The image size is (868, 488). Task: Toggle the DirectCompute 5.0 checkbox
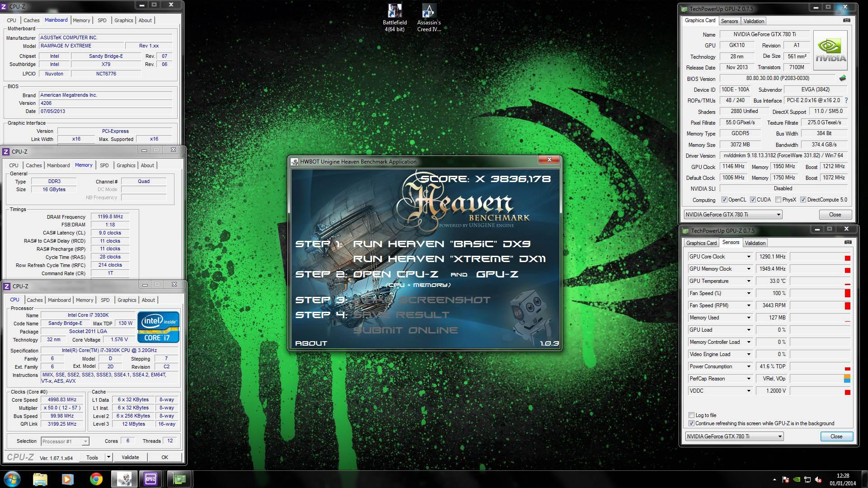tap(803, 200)
